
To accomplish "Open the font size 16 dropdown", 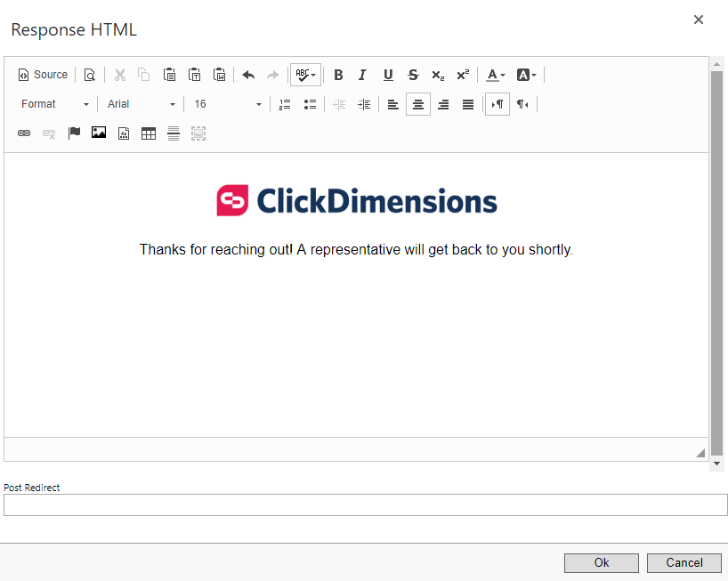I will point(228,104).
